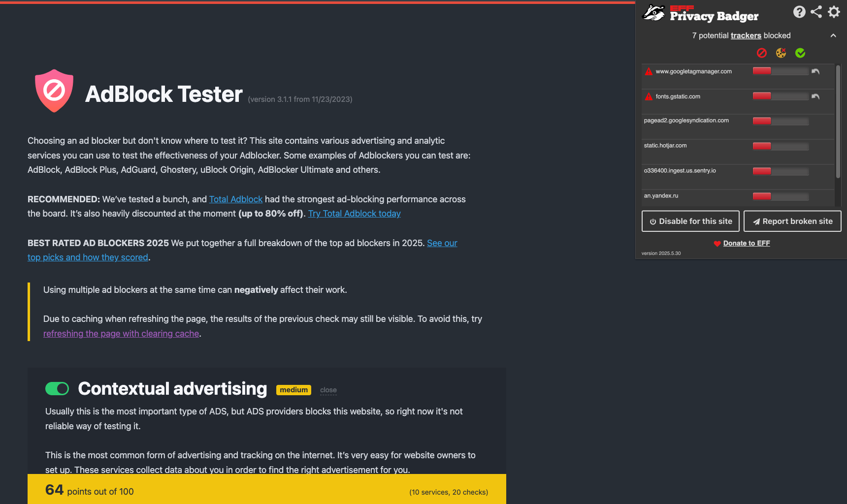Click the Contextual advertising heading
Screen dimensions: 847x504
coord(172,389)
